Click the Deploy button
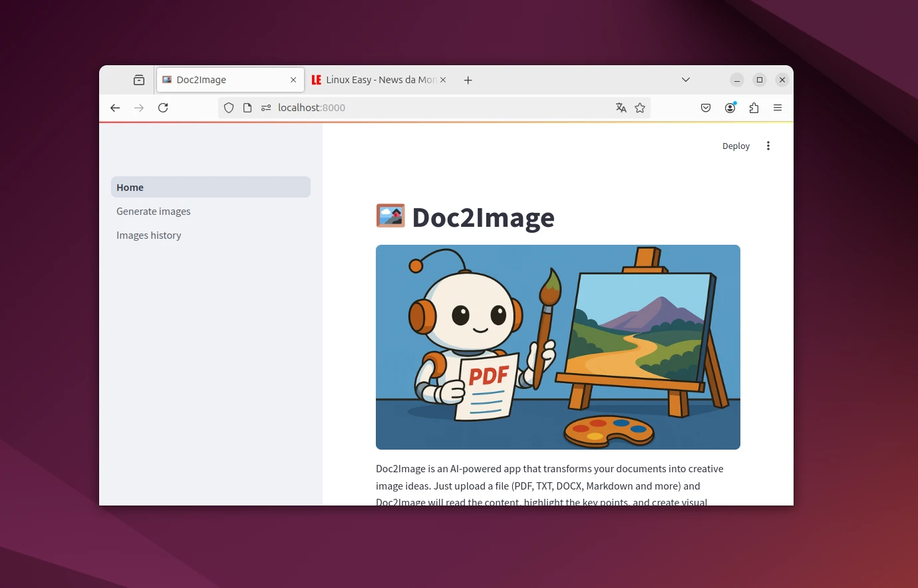This screenshot has height=588, width=918. tap(736, 146)
